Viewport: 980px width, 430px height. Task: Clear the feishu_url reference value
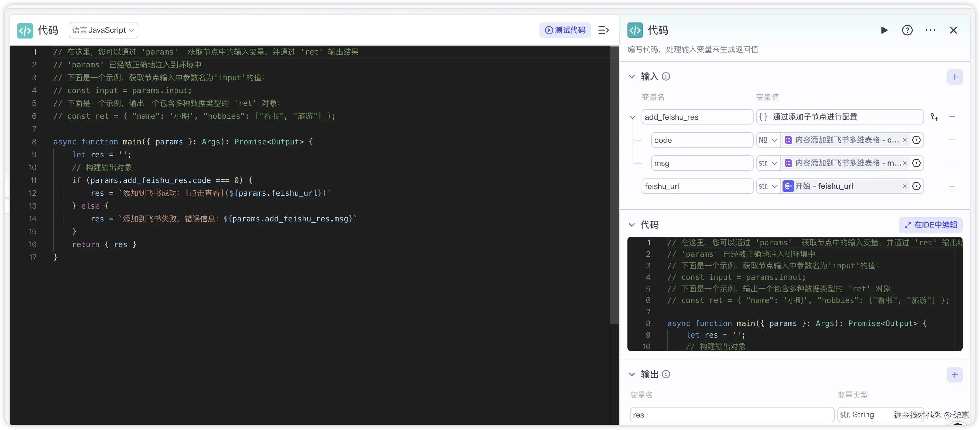point(905,186)
